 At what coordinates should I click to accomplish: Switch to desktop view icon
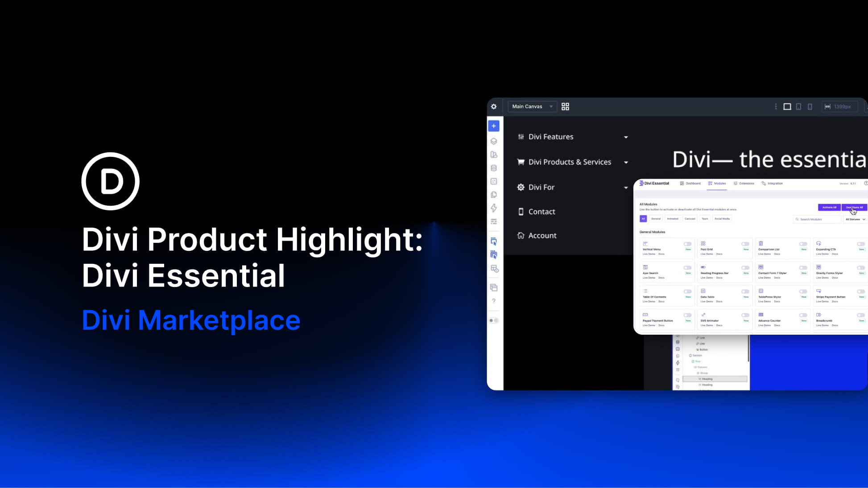(x=787, y=107)
